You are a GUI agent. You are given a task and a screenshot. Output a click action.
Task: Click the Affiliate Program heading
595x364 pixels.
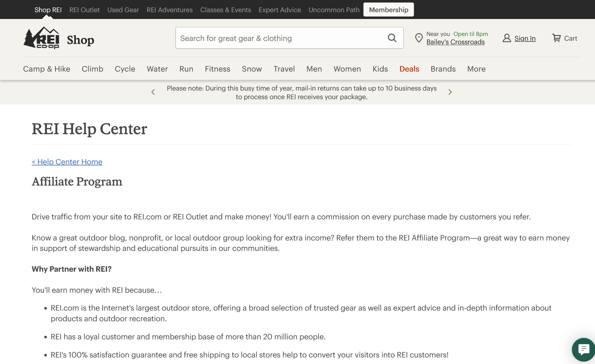click(x=77, y=181)
